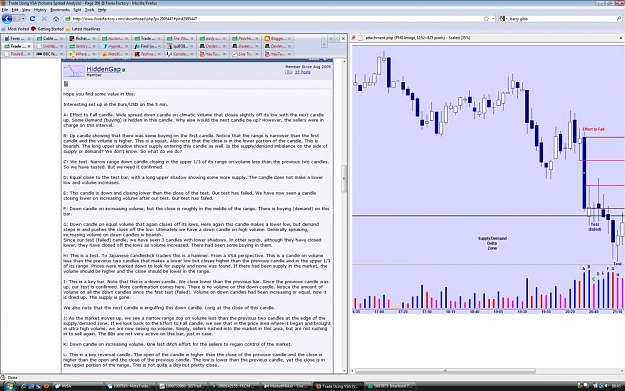
Task: Switch to the 'Find-(w...' tab
Action: pos(147,46)
